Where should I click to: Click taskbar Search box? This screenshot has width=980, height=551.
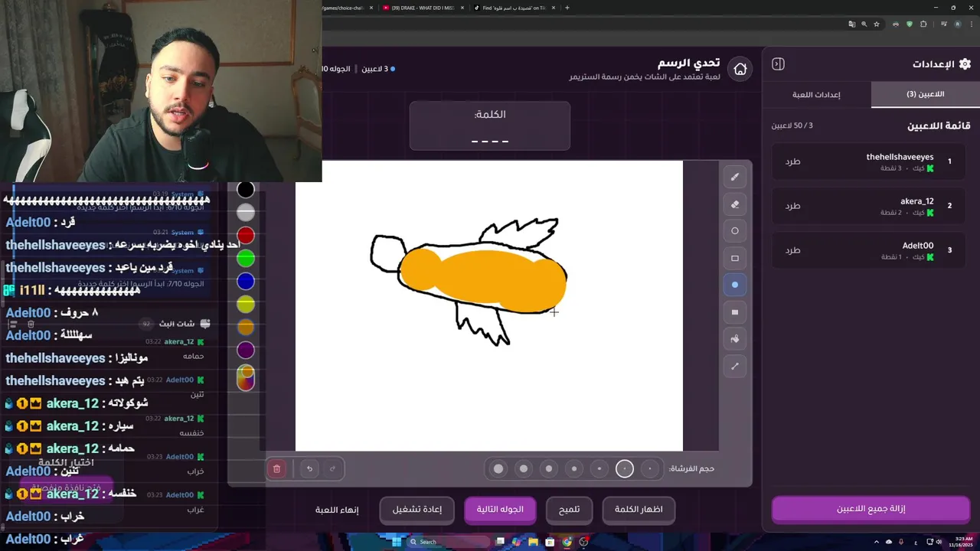tap(446, 542)
